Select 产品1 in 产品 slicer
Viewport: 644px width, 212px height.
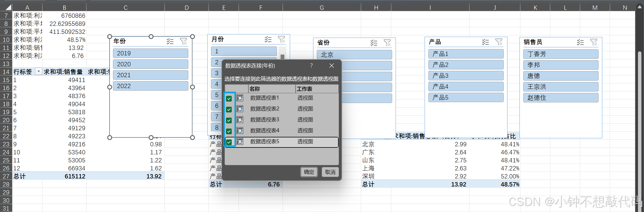point(466,54)
